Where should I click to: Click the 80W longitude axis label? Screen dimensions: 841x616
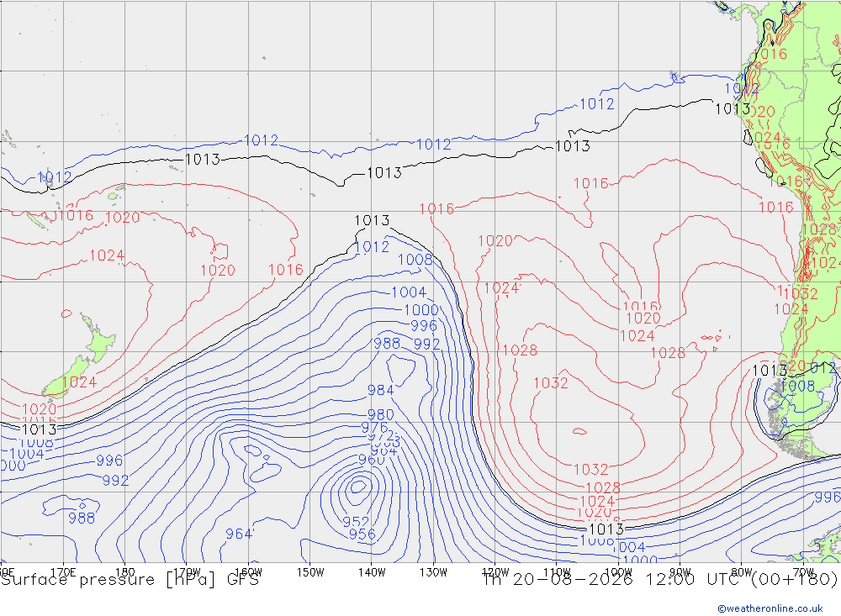[x=742, y=572]
